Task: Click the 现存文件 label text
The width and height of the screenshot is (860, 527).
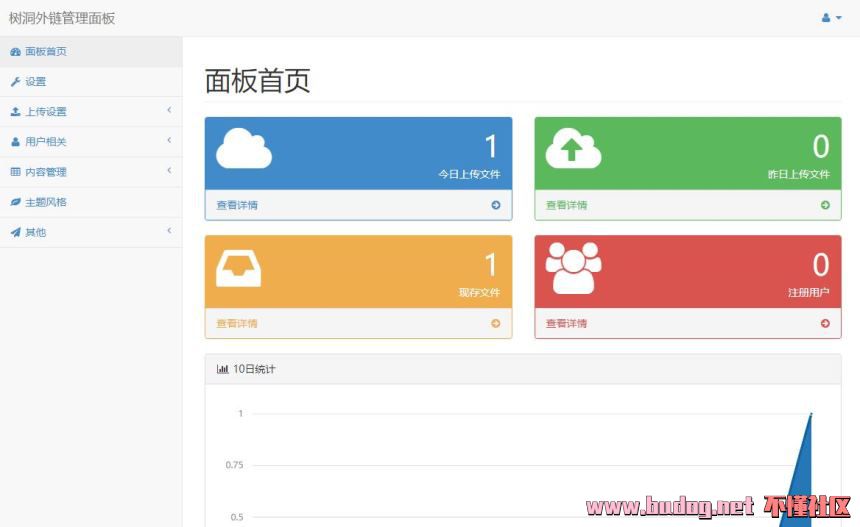Action: click(x=479, y=293)
